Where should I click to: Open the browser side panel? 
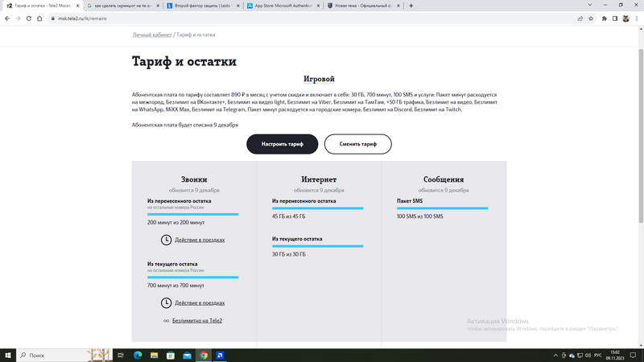click(x=615, y=19)
